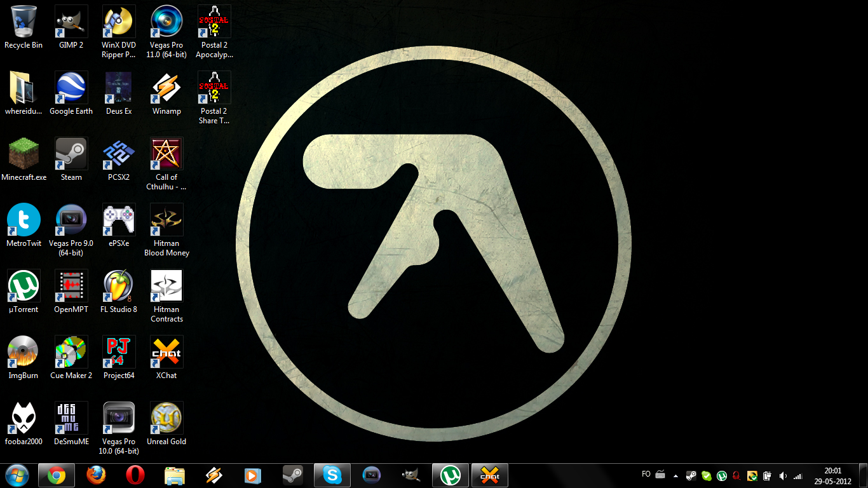This screenshot has height=488, width=868.
Task: Open the power and battery tray icon
Action: [x=768, y=476]
